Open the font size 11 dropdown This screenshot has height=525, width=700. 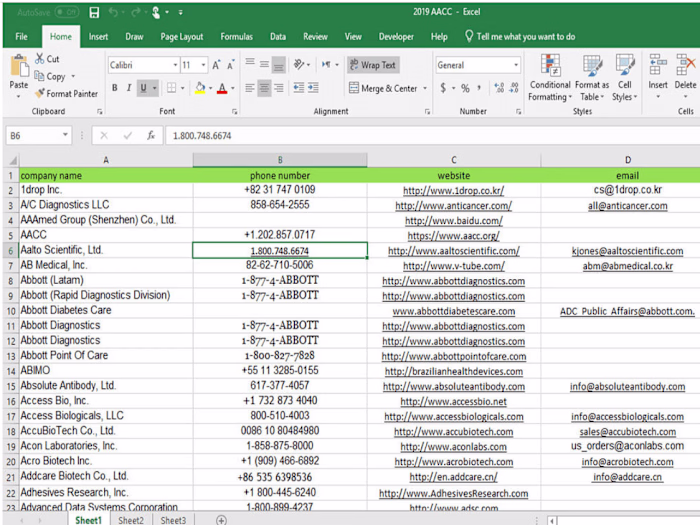(203, 65)
